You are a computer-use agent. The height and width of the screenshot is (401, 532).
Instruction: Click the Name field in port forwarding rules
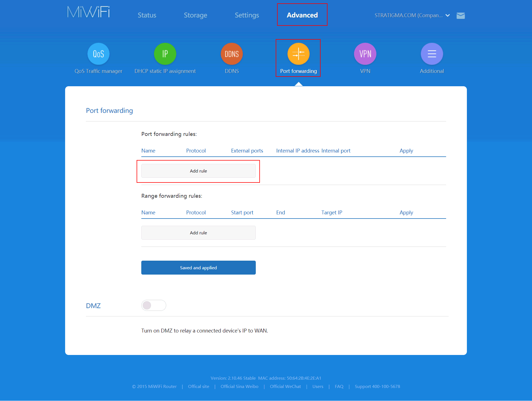[149, 150]
